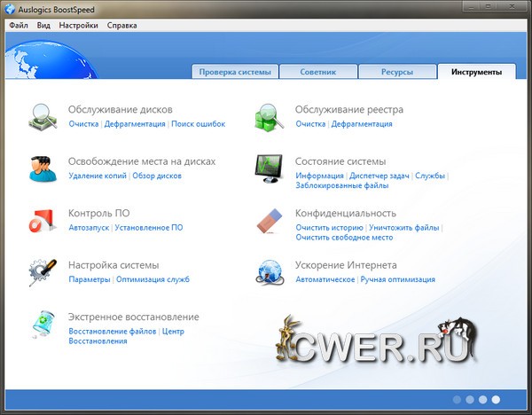Viewport: 532px width, 415px height.
Task: Click the Дефрагментация link under disk maintenance
Action: click(136, 124)
